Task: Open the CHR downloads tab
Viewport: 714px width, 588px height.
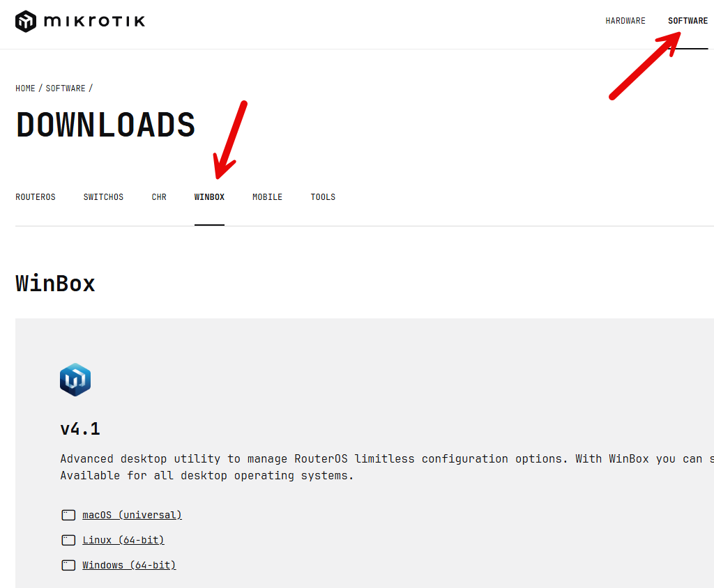Action: click(159, 197)
